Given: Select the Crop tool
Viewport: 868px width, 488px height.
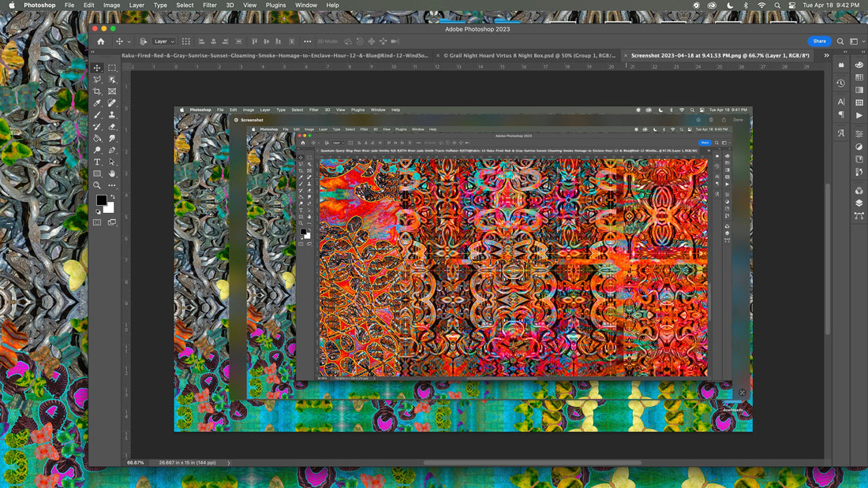Looking at the screenshot, I should [97, 91].
